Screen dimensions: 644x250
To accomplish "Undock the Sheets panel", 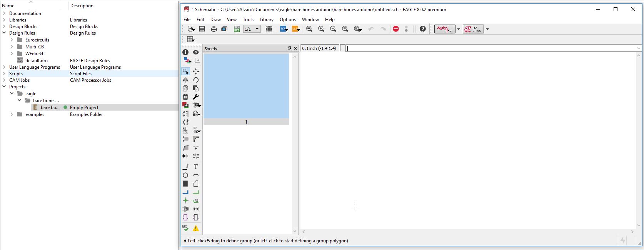I will (289, 48).
